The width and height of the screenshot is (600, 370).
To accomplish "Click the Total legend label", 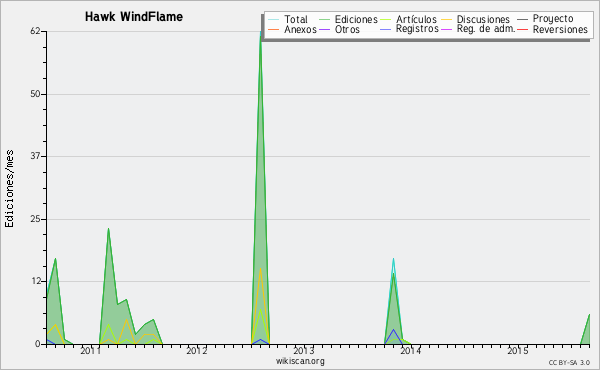I will point(296,19).
